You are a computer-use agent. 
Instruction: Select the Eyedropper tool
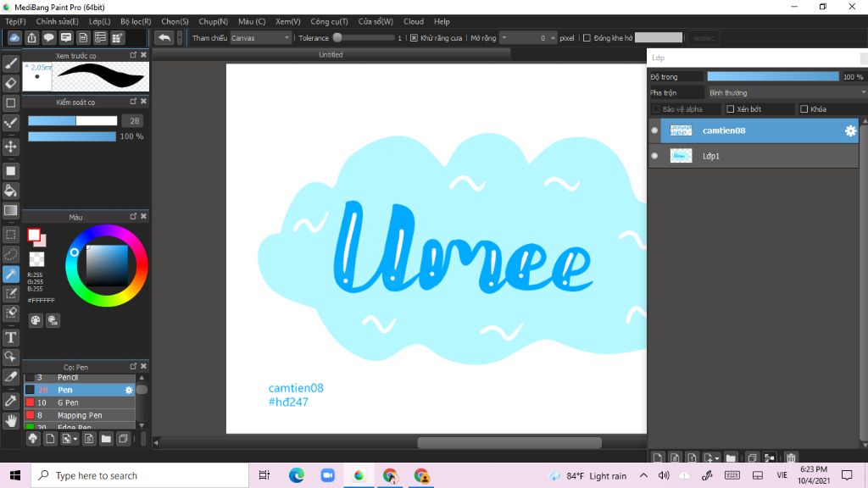(10, 401)
